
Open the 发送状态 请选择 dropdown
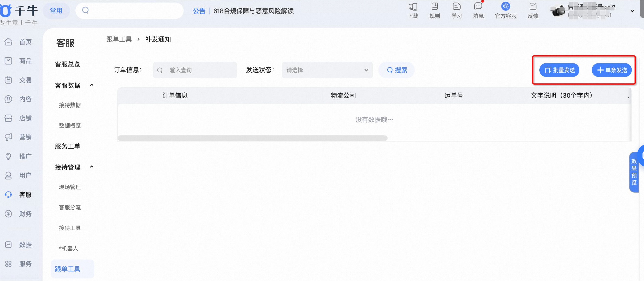pos(327,70)
